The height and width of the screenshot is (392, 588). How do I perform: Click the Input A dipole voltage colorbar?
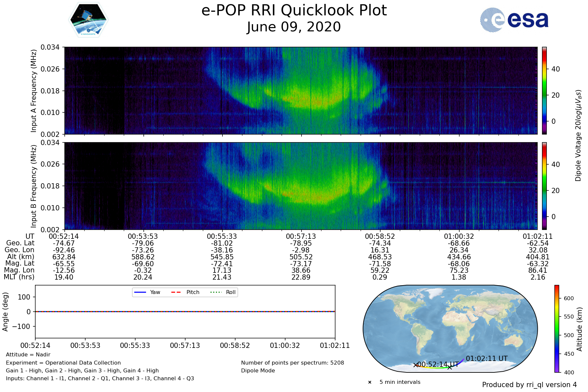click(544, 90)
